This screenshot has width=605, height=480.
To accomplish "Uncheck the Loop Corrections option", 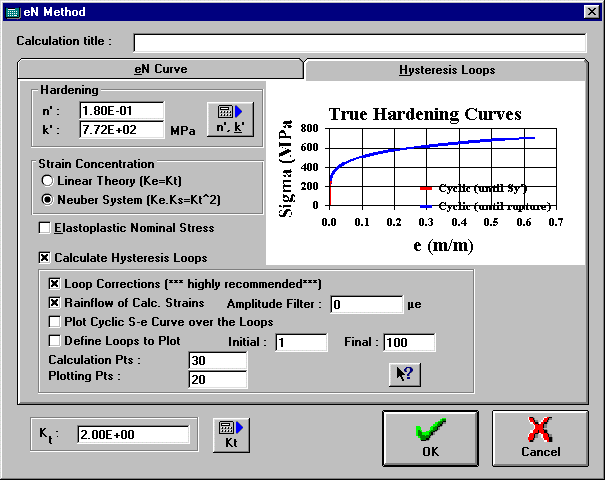I will tap(55, 283).
